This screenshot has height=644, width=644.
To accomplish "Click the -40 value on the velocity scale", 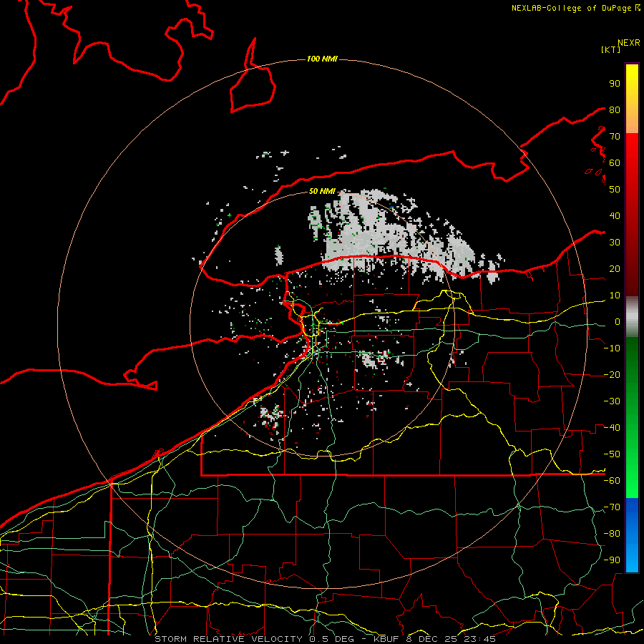I will pyautogui.click(x=612, y=428).
